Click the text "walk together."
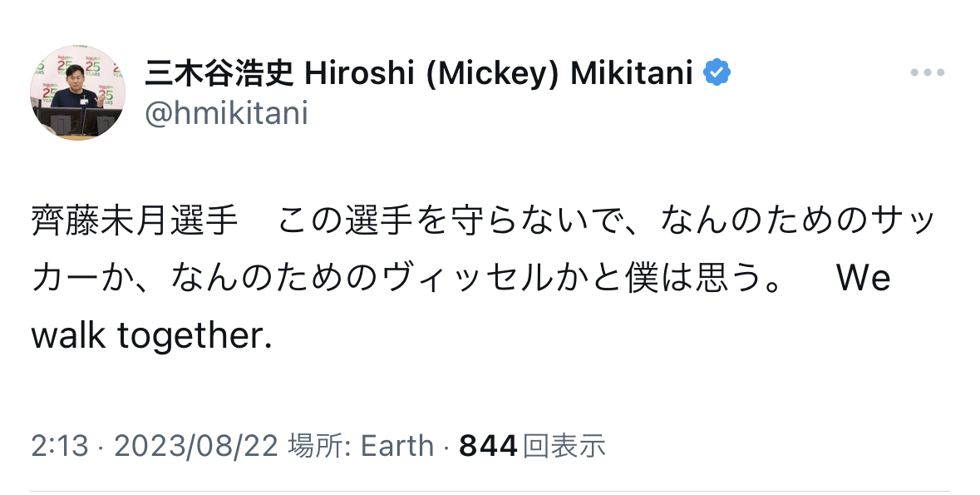980x495 pixels. point(152,335)
